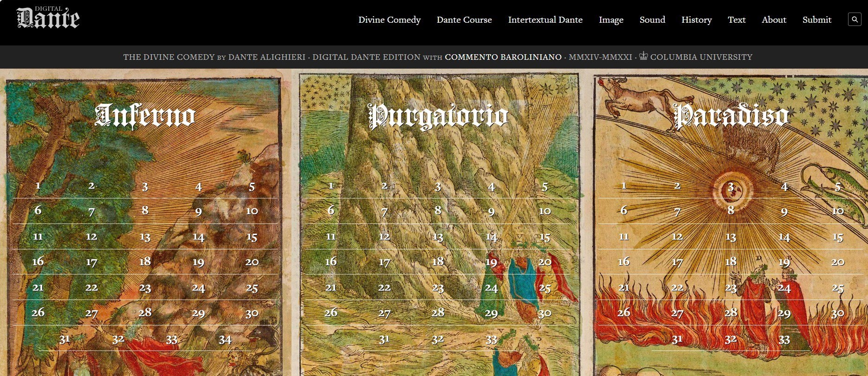Open Inferno canto 26
868x376 pixels.
(38, 312)
